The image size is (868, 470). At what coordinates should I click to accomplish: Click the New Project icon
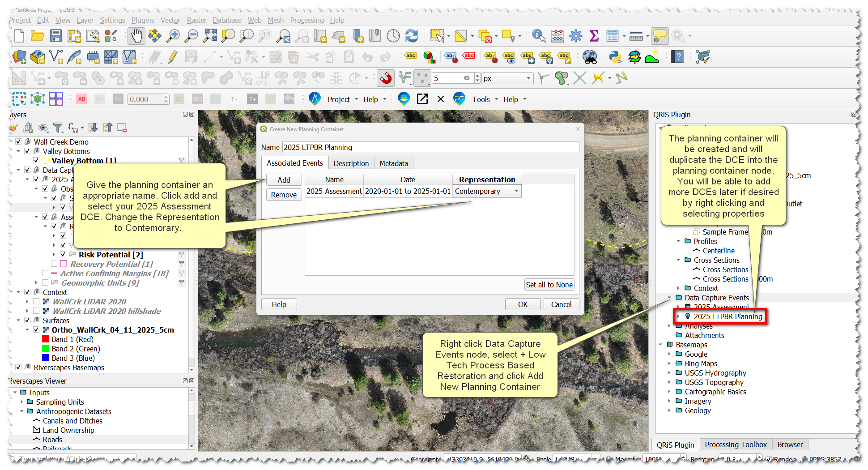click(x=19, y=36)
